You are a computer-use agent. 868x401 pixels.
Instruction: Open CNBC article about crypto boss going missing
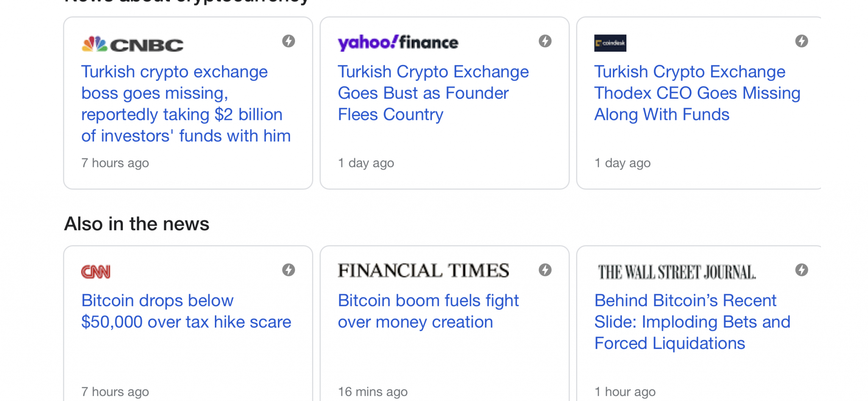186,104
